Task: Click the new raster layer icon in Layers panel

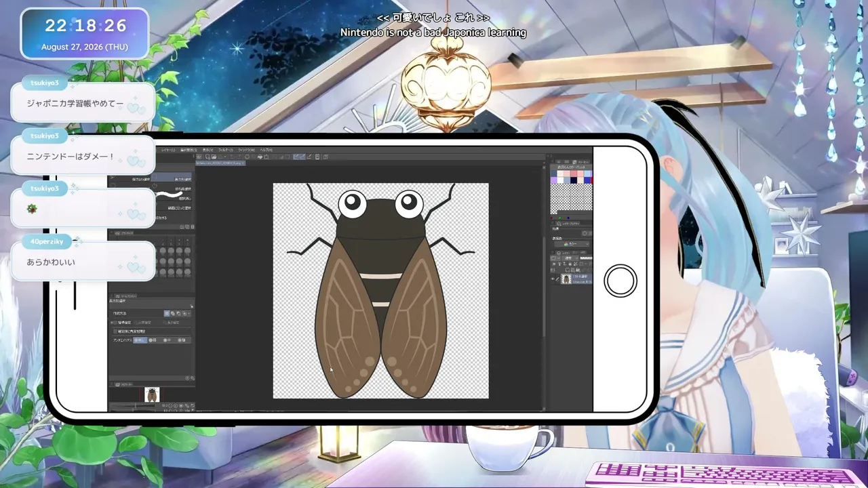Action: coord(568,270)
